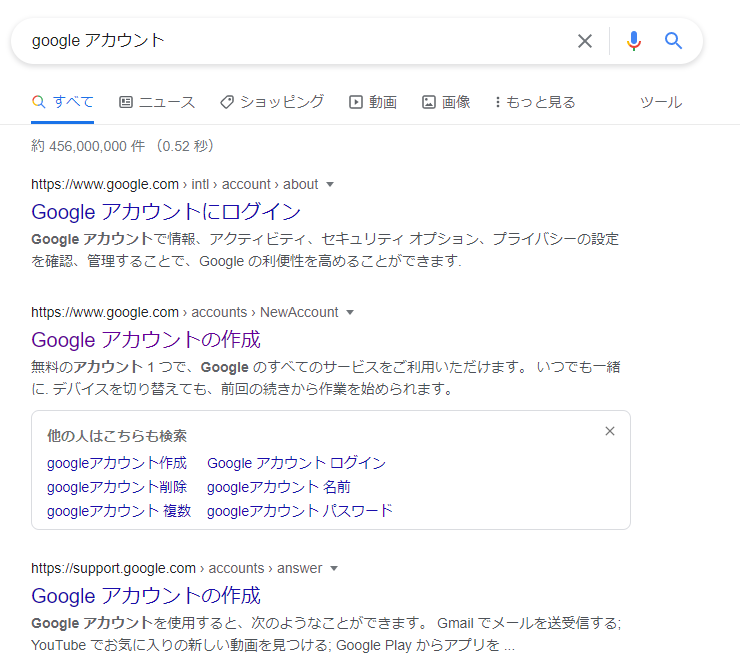Click the video play icon beside 動画
740x666 pixels.
(356, 102)
